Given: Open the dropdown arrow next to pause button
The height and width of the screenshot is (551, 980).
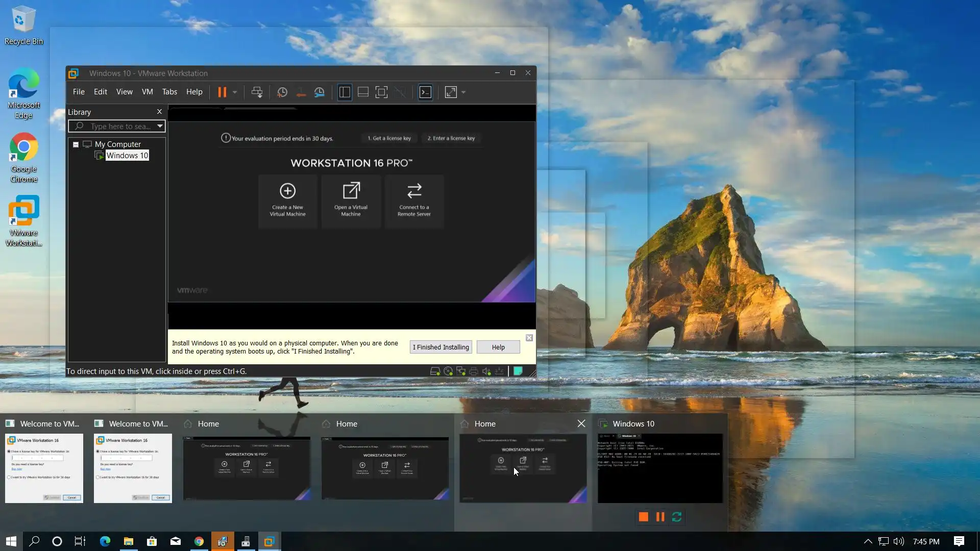Looking at the screenshot, I should click(x=235, y=92).
